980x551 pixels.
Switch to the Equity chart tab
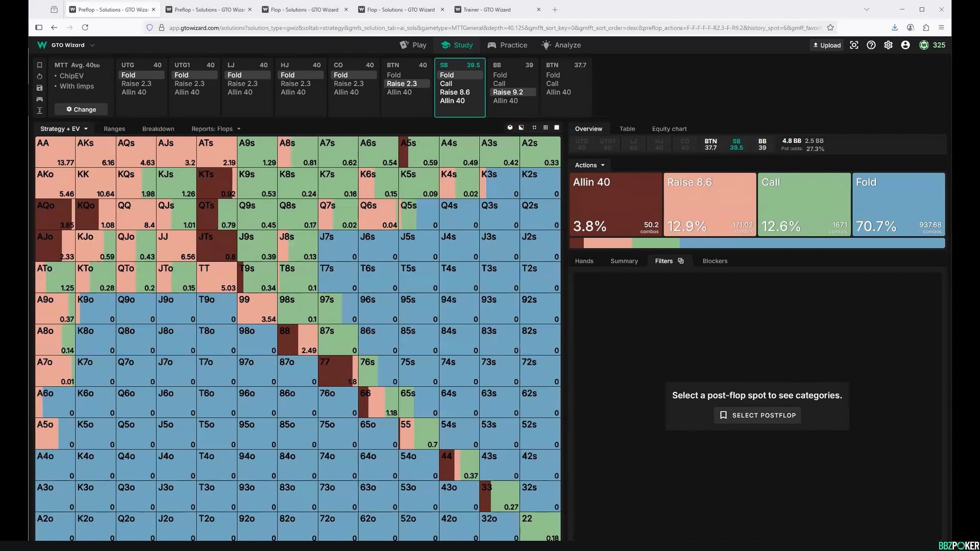tap(669, 129)
